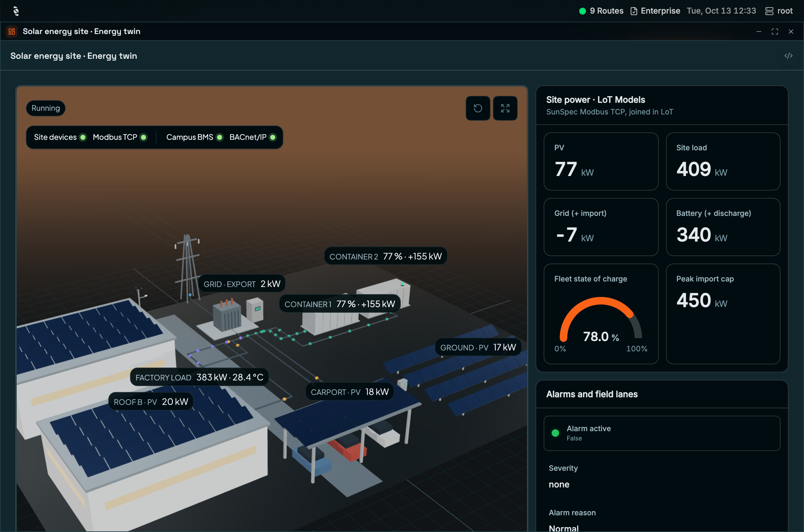This screenshot has width=804, height=532.
Task: Click the transmission tower in 3D scene
Action: point(188,268)
